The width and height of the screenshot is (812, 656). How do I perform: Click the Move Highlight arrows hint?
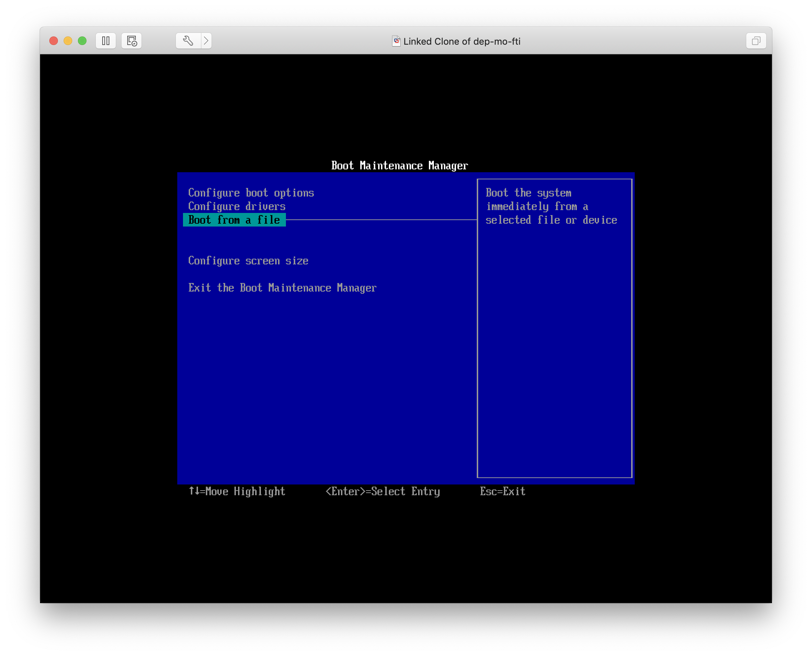237,491
